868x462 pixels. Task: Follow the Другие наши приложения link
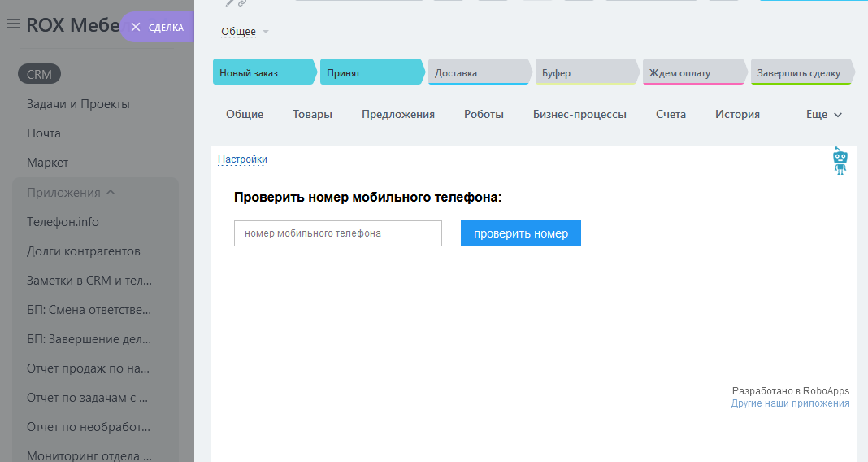click(x=790, y=403)
